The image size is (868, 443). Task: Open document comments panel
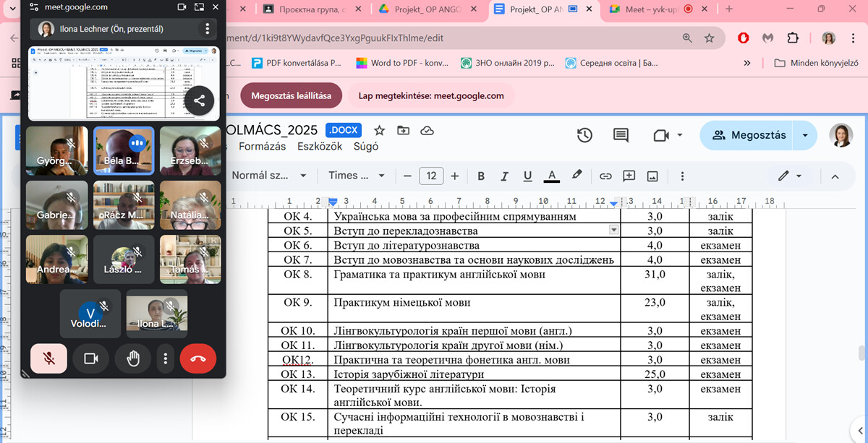click(621, 135)
